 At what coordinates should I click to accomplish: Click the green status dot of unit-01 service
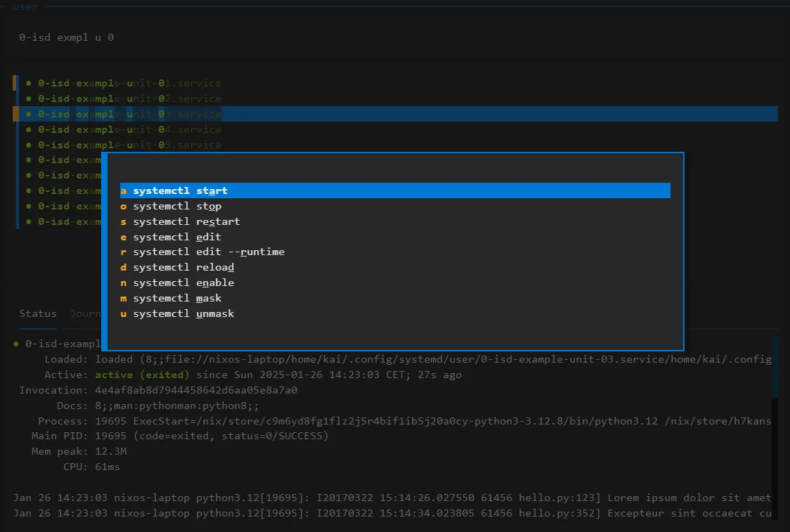(x=29, y=83)
